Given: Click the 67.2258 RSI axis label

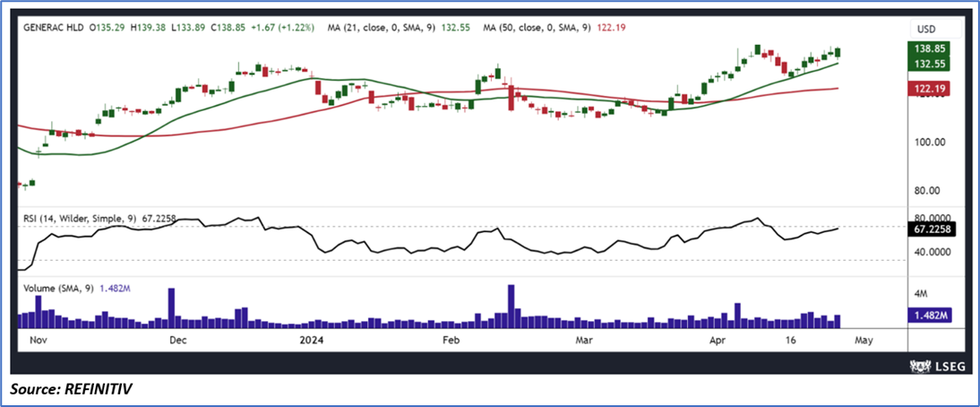Looking at the screenshot, I should click(932, 229).
